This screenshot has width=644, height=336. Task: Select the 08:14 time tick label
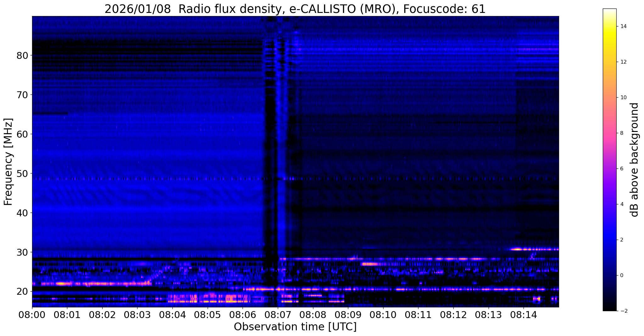click(x=524, y=315)
